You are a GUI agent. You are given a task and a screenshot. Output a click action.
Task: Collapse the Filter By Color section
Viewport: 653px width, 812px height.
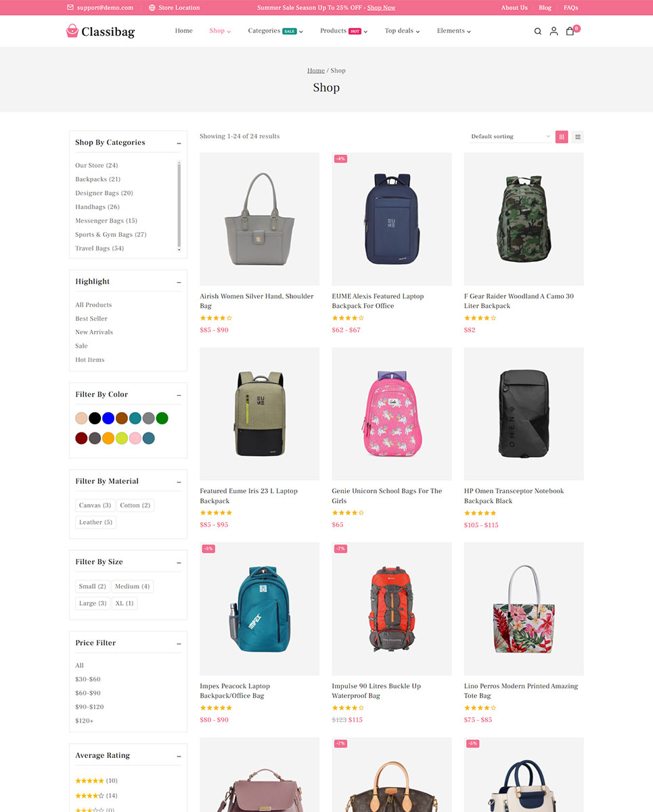coord(179,395)
